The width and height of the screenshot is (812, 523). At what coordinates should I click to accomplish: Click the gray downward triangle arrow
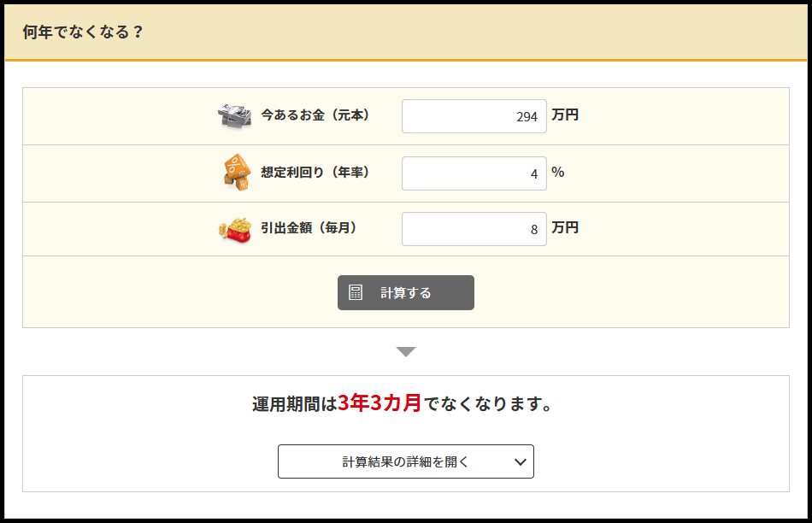[406, 351]
